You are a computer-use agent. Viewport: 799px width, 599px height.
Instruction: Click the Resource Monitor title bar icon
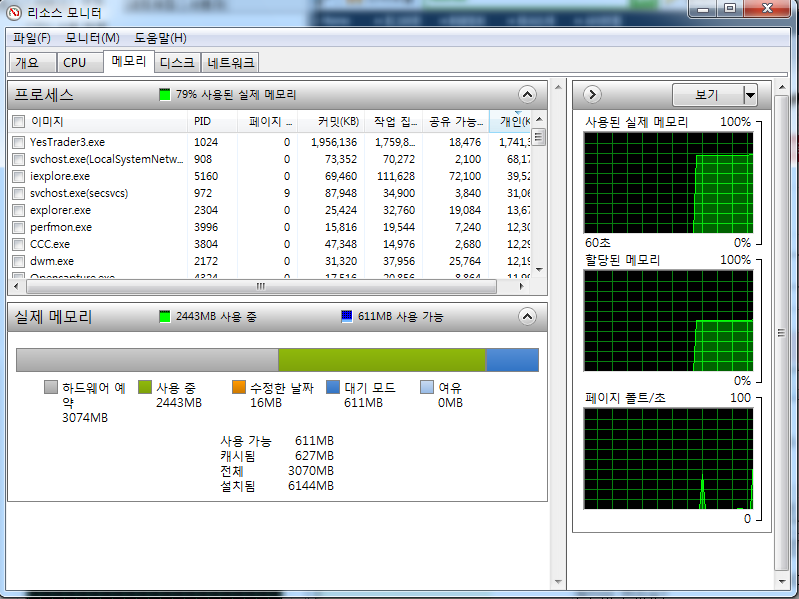click(14, 11)
